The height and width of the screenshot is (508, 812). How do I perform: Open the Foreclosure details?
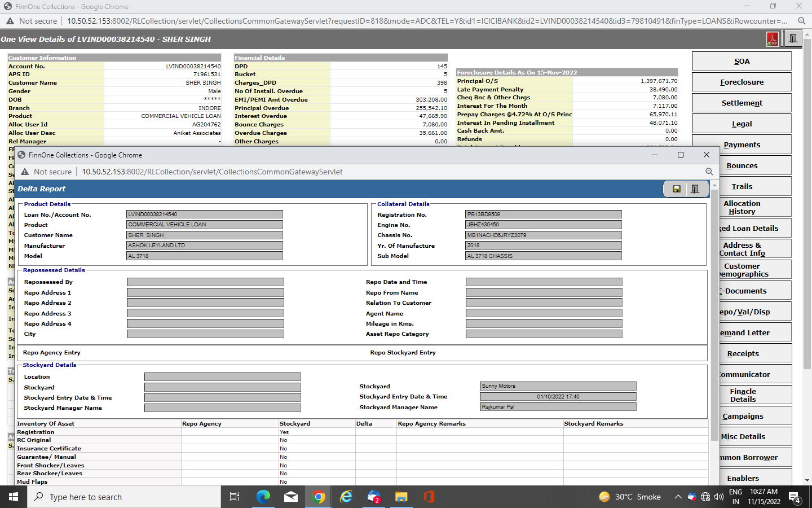tap(742, 82)
